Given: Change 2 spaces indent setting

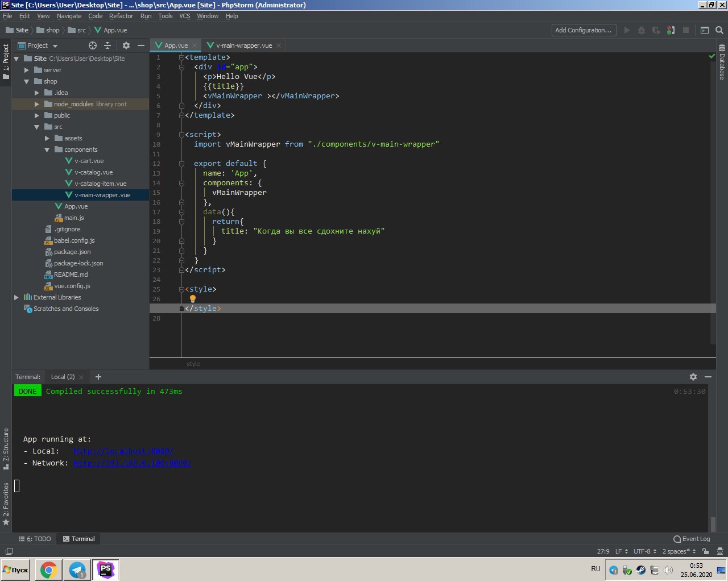Looking at the screenshot, I should pos(679,551).
